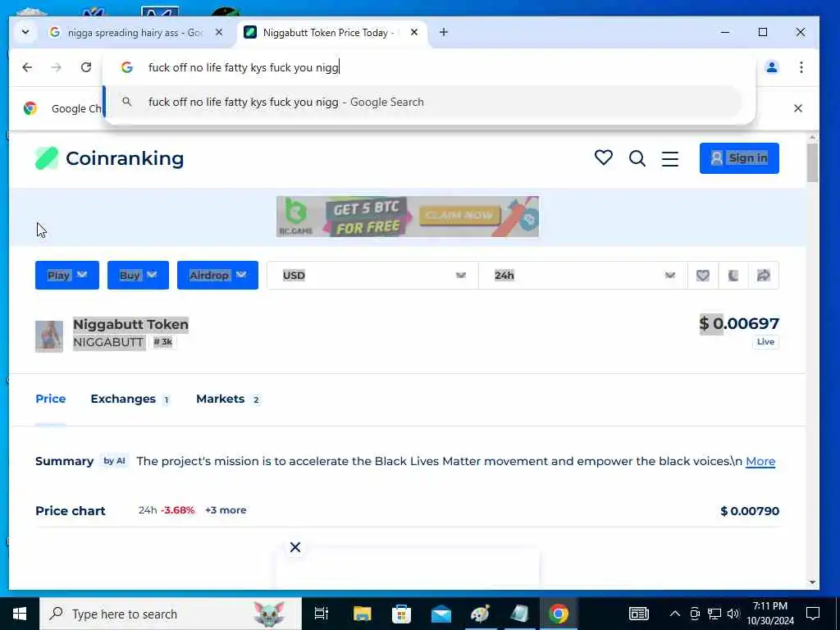
Task: Click the Coinranking logo
Action: (x=109, y=158)
